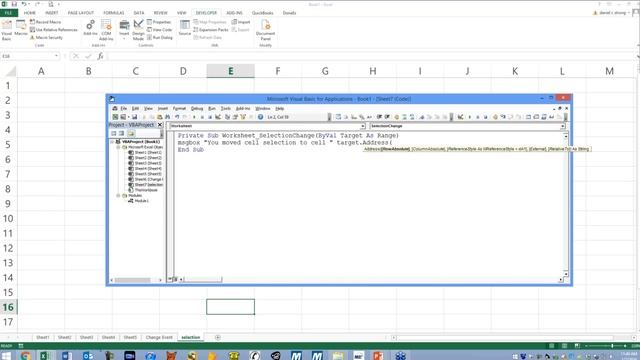The width and height of the screenshot is (640, 360).
Task: Open the XML Source pane icon
Action: click(x=185, y=28)
